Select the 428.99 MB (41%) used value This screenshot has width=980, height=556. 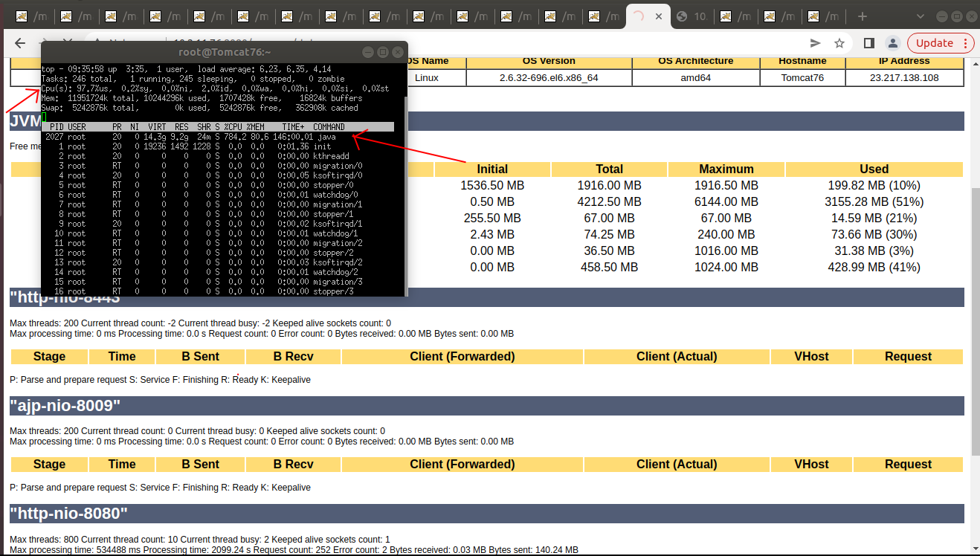[874, 267]
